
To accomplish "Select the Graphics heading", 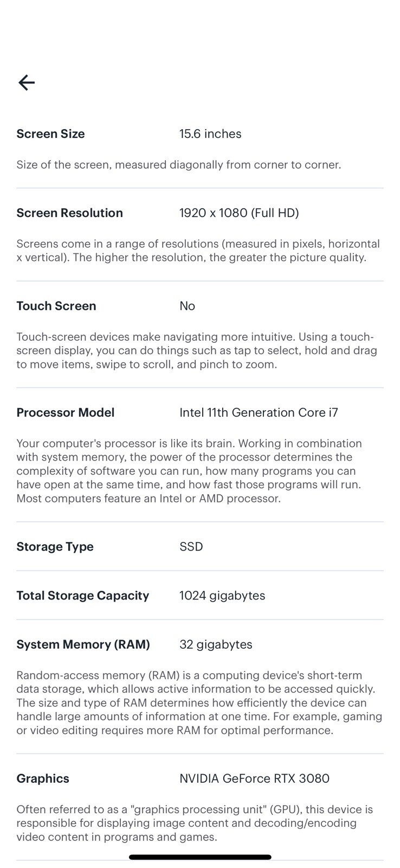I will pyautogui.click(x=43, y=778).
